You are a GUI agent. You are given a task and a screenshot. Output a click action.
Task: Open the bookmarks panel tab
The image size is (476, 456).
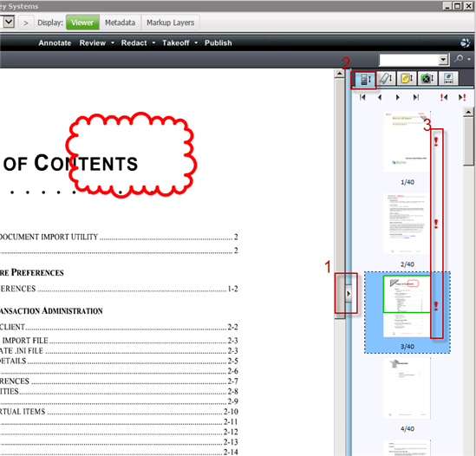(387, 79)
